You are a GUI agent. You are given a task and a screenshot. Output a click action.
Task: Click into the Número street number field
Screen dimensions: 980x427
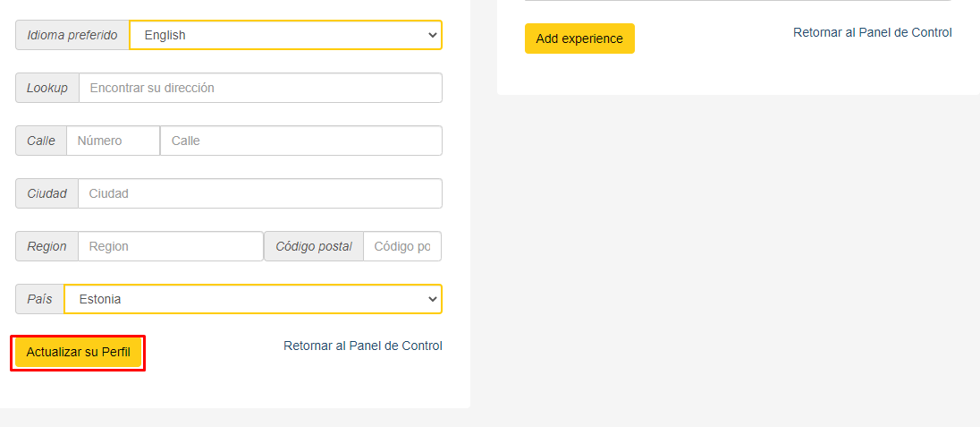[114, 141]
